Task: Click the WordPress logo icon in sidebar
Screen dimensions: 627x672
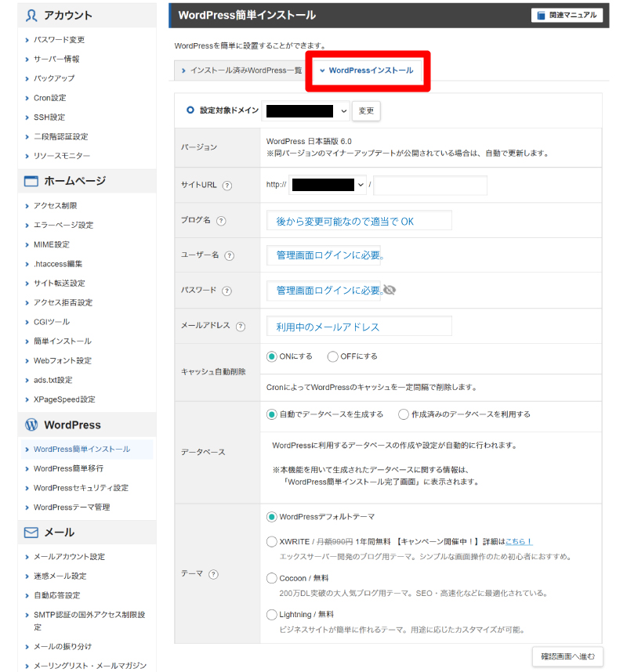Action: click(x=31, y=425)
